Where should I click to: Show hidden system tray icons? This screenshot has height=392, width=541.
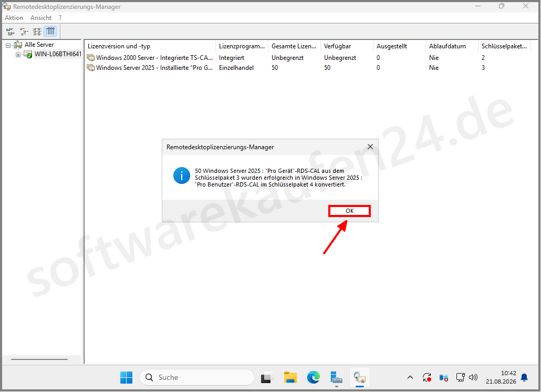tap(410, 377)
